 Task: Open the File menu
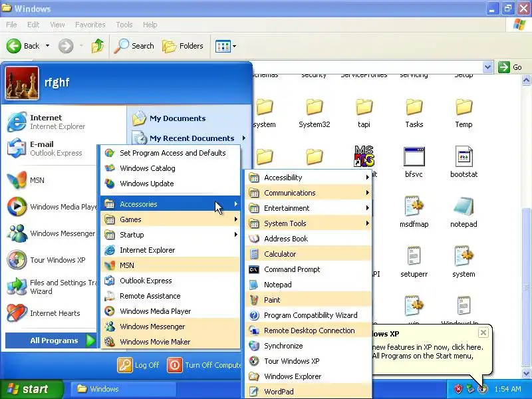[x=11, y=25]
